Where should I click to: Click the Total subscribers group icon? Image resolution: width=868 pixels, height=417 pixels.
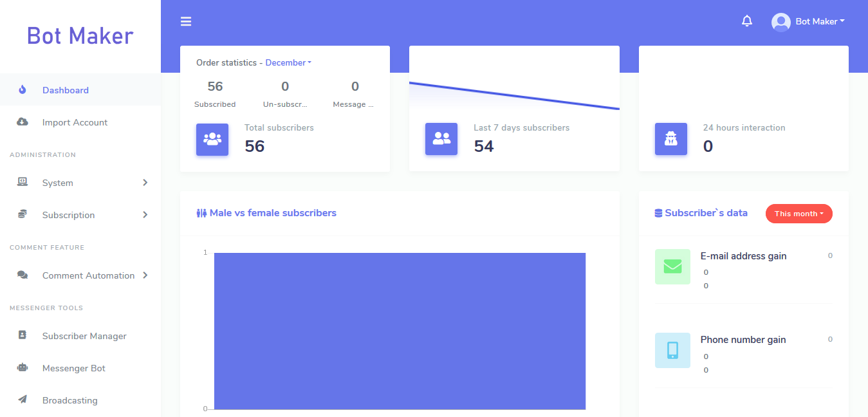[x=212, y=139]
